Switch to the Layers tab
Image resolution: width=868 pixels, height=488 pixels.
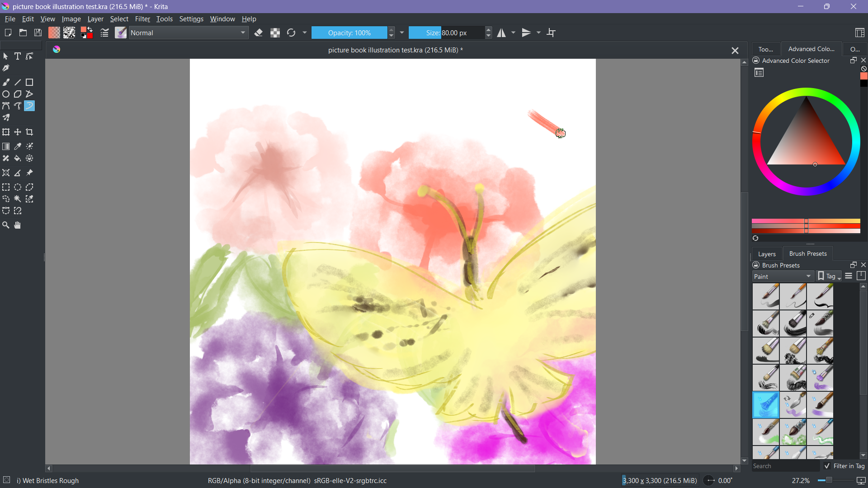click(x=766, y=254)
